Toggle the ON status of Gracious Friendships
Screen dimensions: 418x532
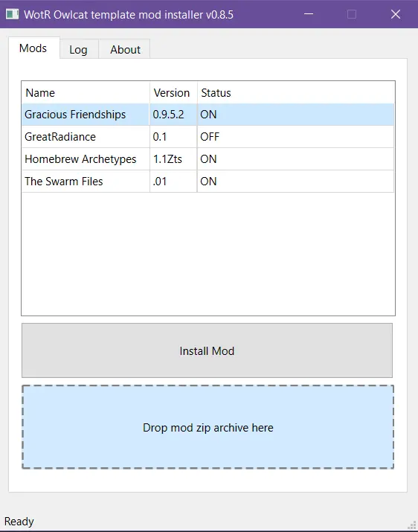[208, 115]
